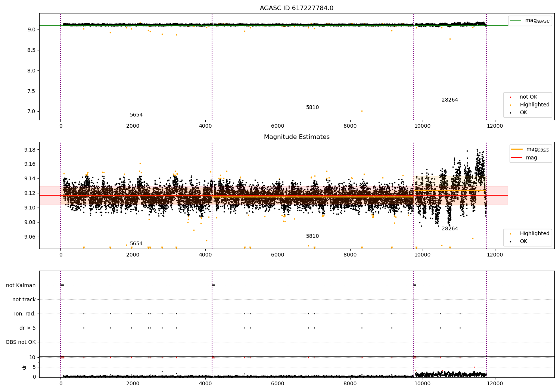The width and height of the screenshot is (560, 392).
Task: Select the 9.06 y-axis tick label
Action: pyautogui.click(x=30, y=237)
